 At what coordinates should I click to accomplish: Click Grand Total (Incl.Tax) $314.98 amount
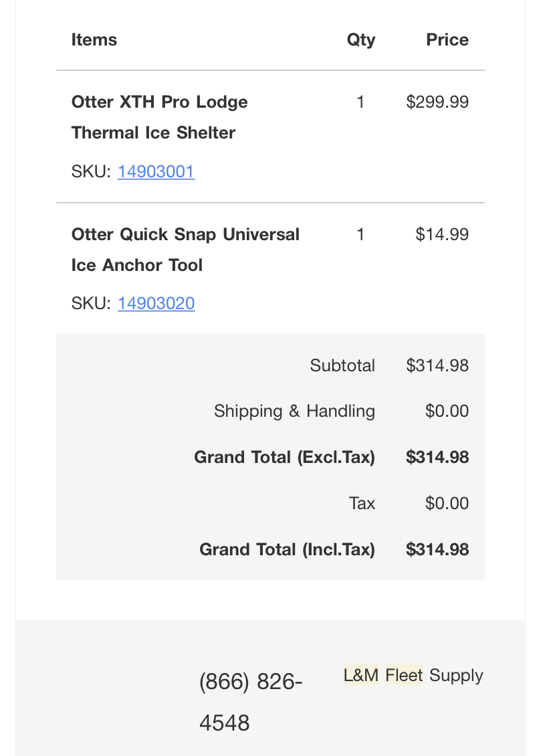pyautogui.click(x=437, y=549)
